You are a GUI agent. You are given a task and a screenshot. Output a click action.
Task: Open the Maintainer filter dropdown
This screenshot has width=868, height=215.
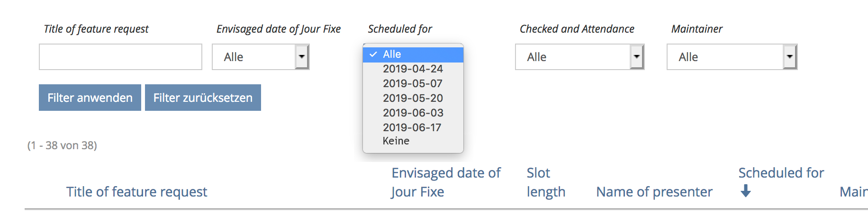click(732, 57)
